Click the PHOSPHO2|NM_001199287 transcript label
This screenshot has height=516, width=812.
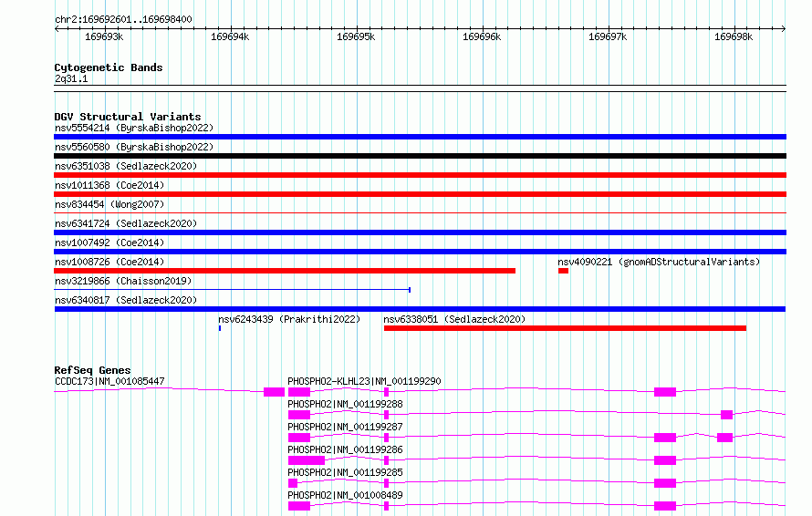click(x=346, y=427)
